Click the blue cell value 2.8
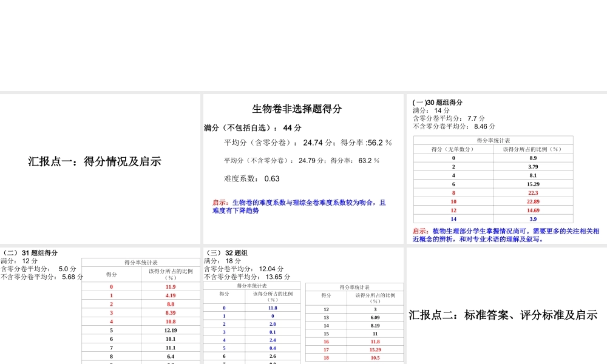Screen dimensions: 607x364 pos(273,324)
